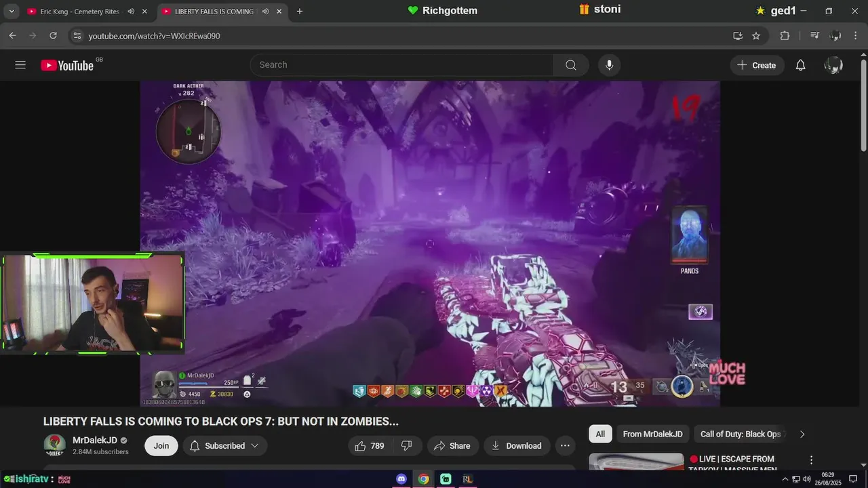Open Chrome media controls icon

click(815, 36)
